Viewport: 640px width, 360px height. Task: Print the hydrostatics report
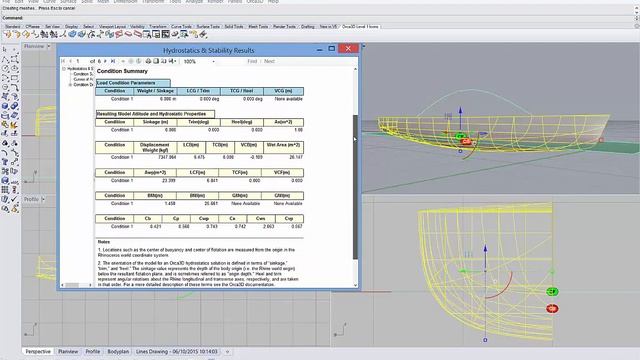click(x=148, y=61)
